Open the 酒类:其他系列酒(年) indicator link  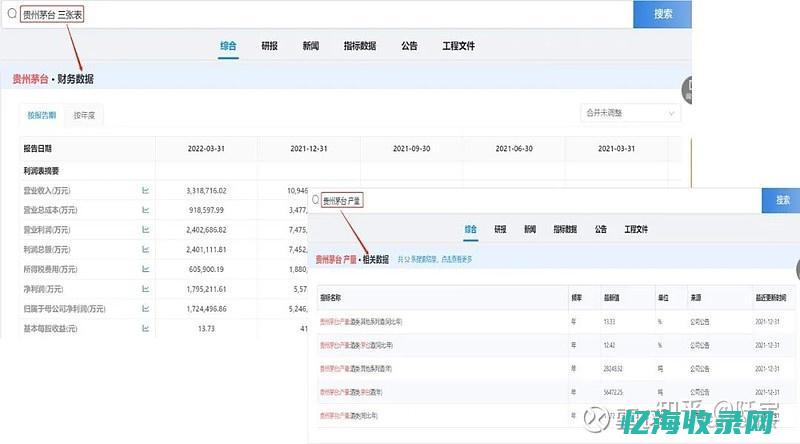tap(356, 368)
